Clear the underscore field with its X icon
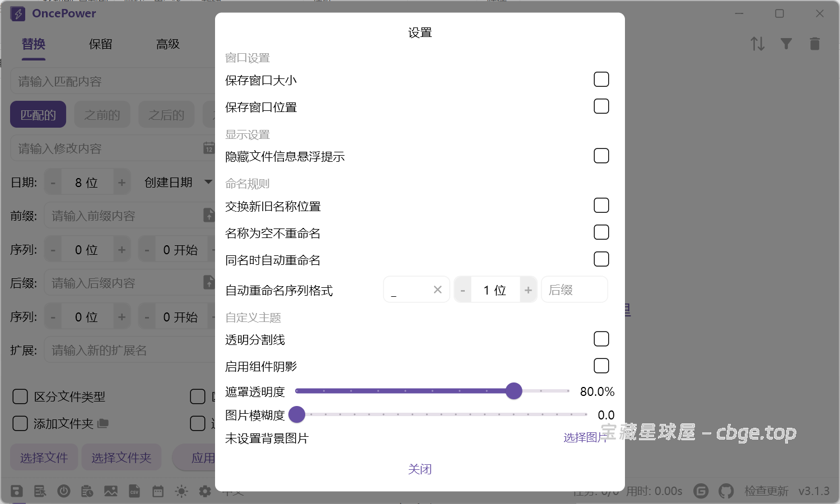840x504 pixels. 437,290
